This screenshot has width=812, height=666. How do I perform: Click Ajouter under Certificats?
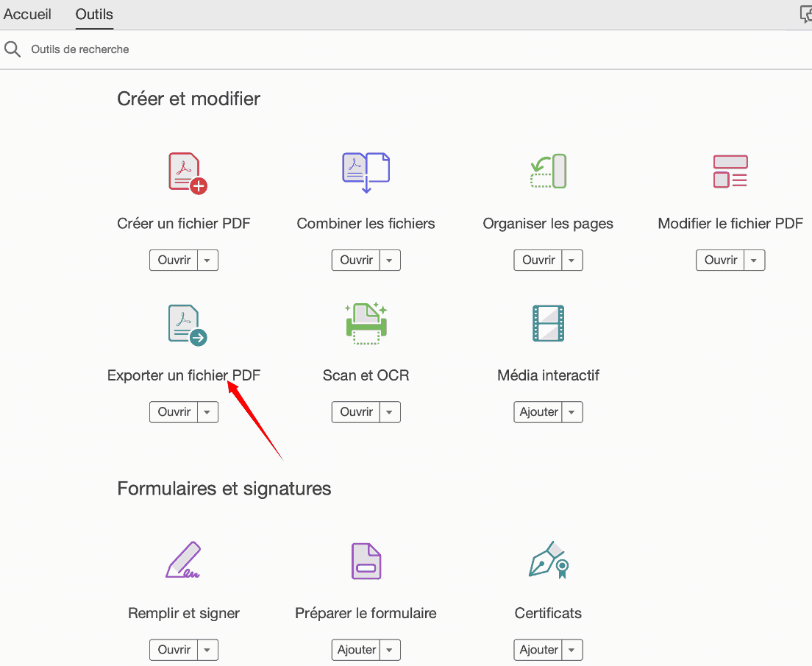coord(538,650)
